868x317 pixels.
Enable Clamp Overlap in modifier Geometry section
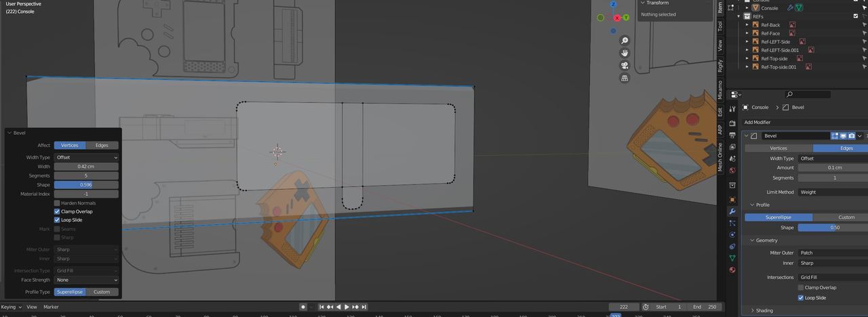[801, 287]
